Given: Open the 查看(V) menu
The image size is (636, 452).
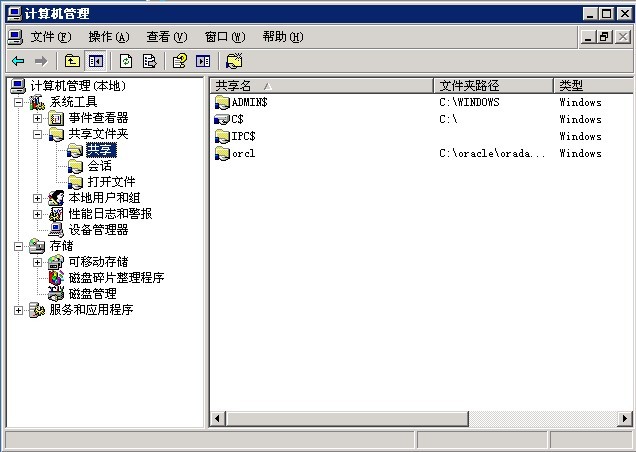Looking at the screenshot, I should pos(167,37).
